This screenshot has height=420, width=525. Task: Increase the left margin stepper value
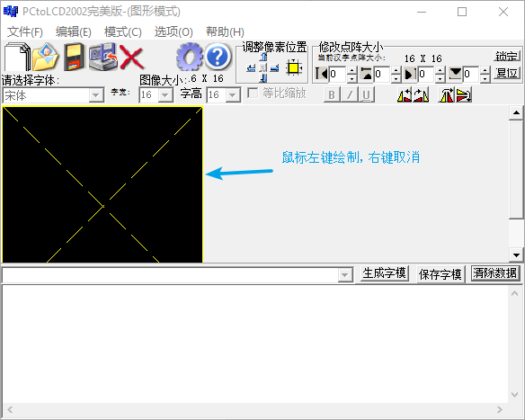pos(351,70)
